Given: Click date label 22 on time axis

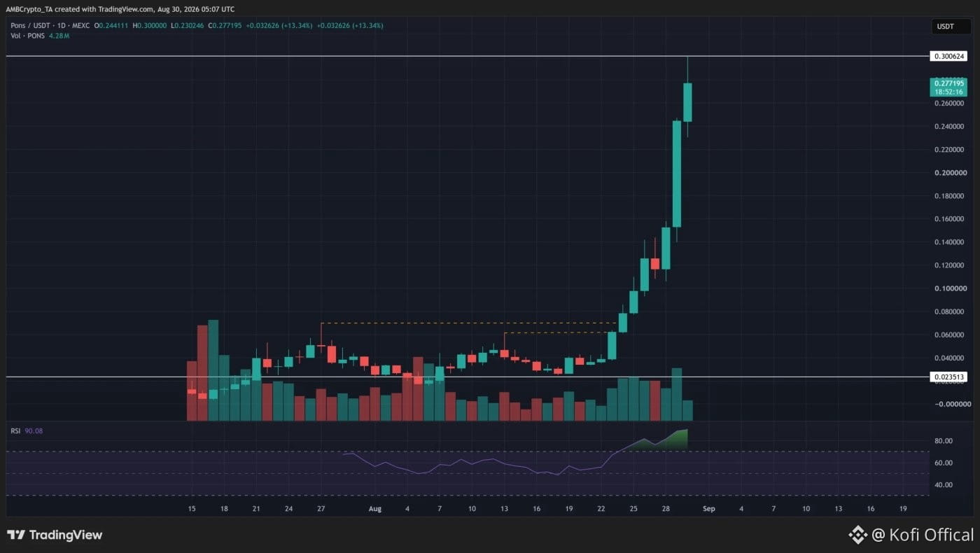Looking at the screenshot, I should pos(601,508).
